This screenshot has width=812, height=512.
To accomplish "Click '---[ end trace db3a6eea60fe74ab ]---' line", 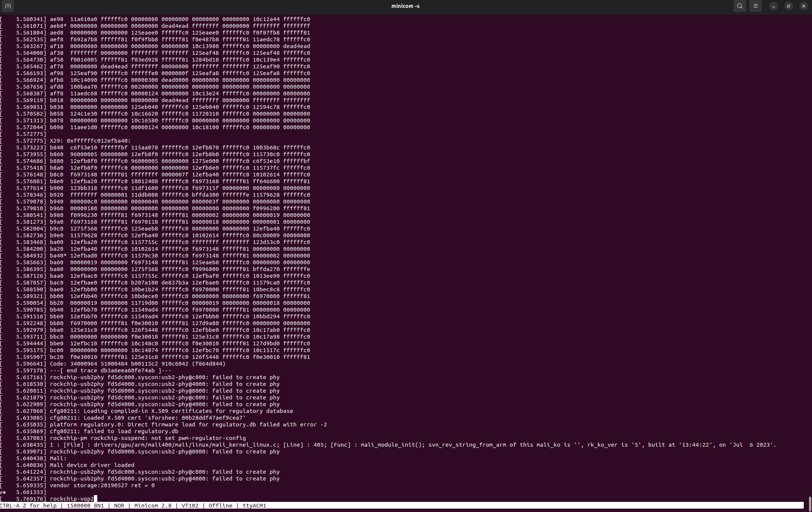I will pos(110,370).
